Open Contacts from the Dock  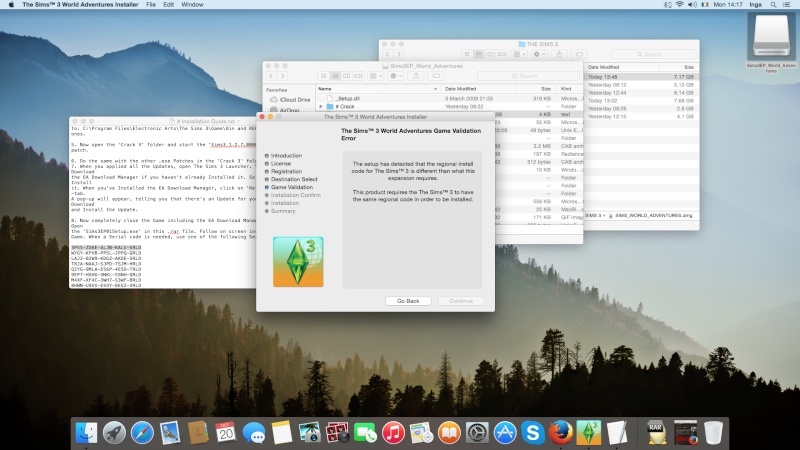pyautogui.click(x=197, y=433)
